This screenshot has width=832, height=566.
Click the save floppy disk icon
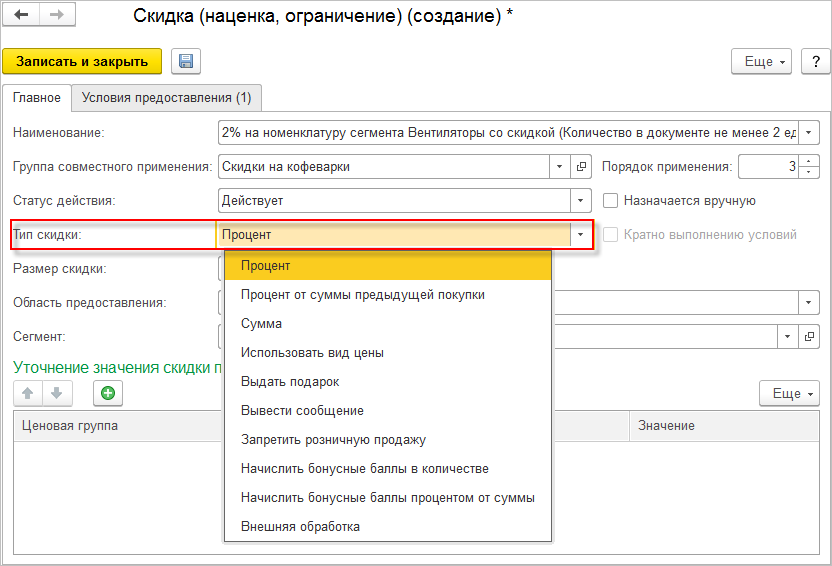(x=186, y=61)
